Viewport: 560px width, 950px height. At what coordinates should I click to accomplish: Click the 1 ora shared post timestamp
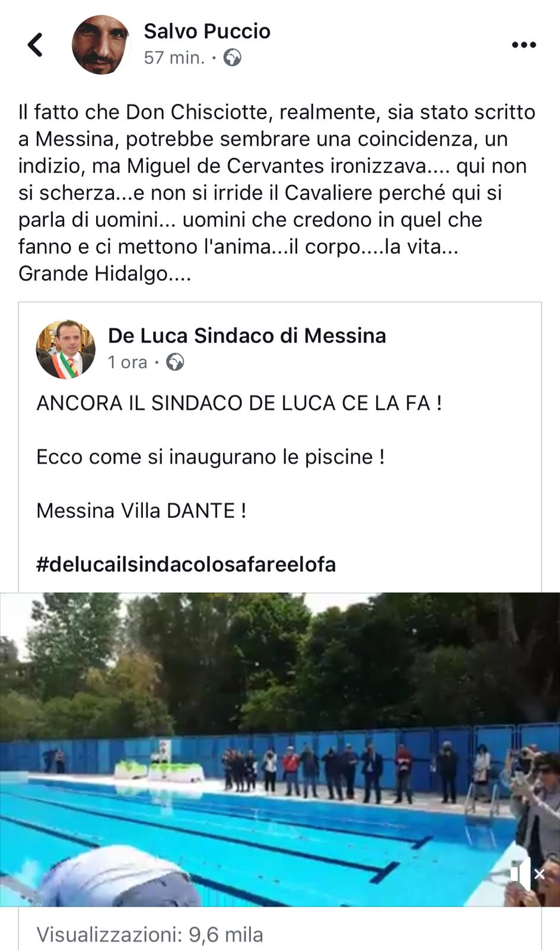point(128,362)
